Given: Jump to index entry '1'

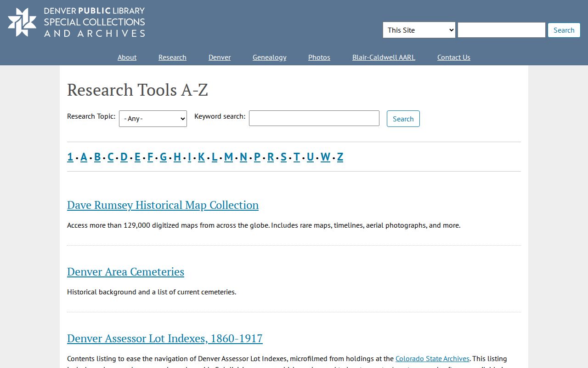Looking at the screenshot, I should click(x=70, y=157).
